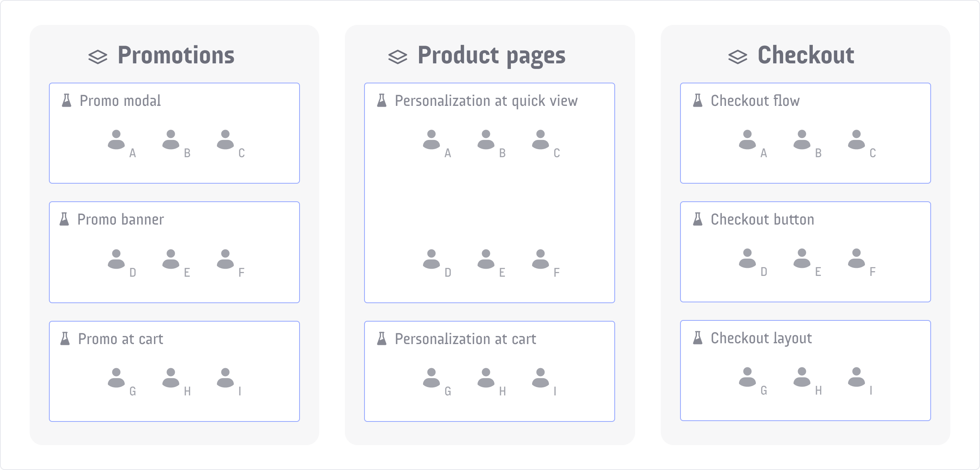Viewport: 980px width, 470px height.
Task: Select user B in Checkout flow
Action: [x=802, y=140]
